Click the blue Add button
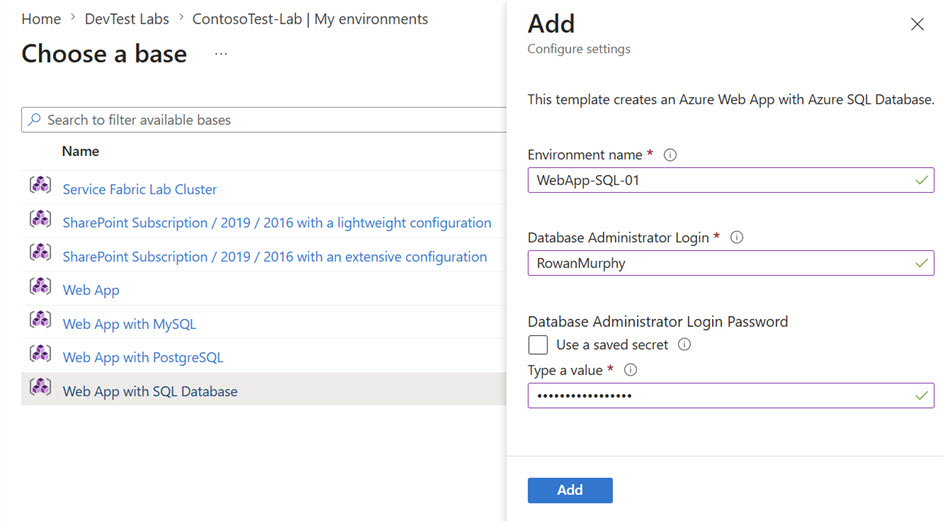The height and width of the screenshot is (521, 943). coord(570,490)
